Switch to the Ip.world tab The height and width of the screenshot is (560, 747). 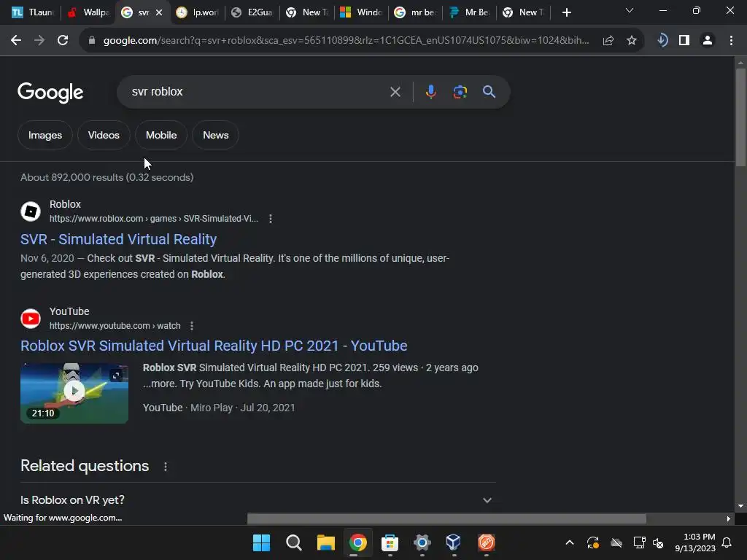197,13
